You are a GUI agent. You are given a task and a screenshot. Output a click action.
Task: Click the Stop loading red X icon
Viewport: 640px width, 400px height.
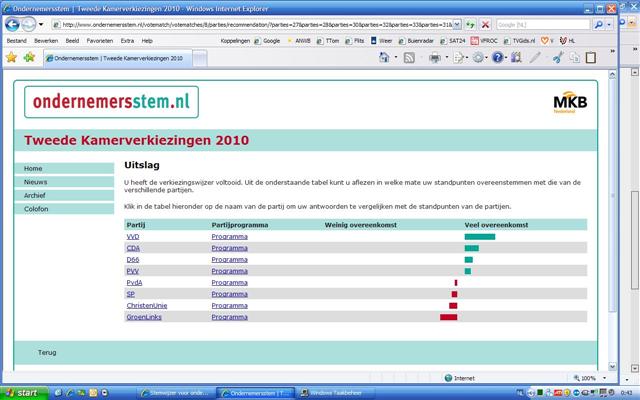click(485, 24)
